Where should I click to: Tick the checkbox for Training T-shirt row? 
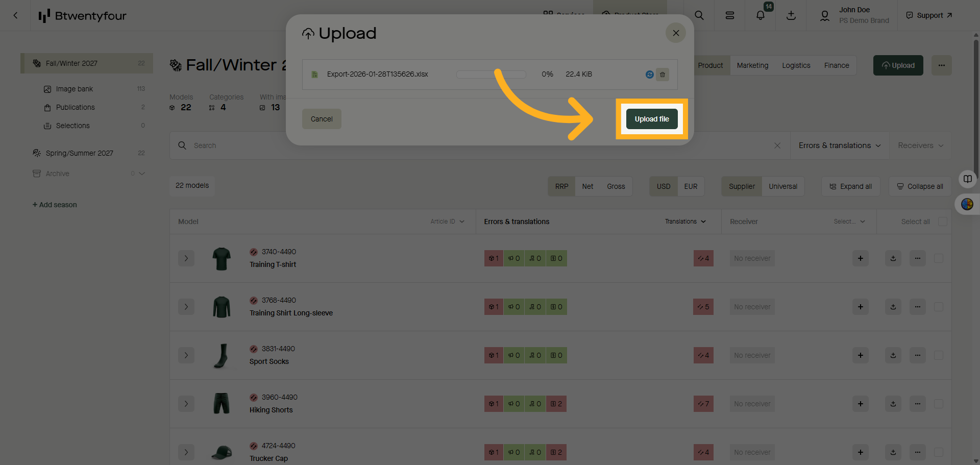point(939,258)
